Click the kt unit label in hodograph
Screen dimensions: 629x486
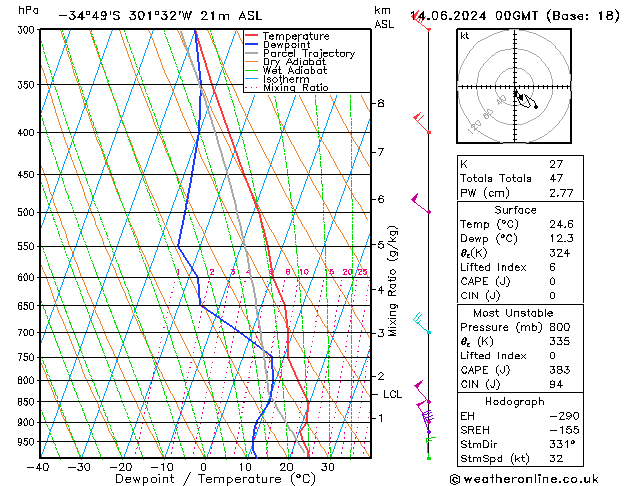coord(465,36)
